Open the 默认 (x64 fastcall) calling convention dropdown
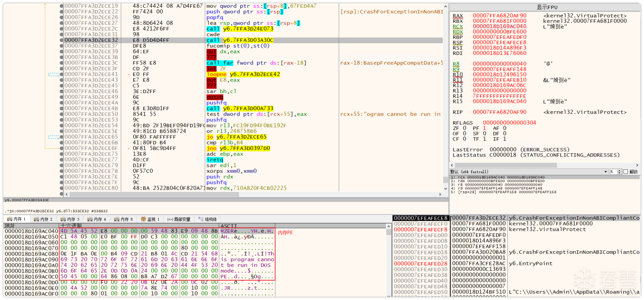Viewport: 644px width, 300px height. point(529,172)
